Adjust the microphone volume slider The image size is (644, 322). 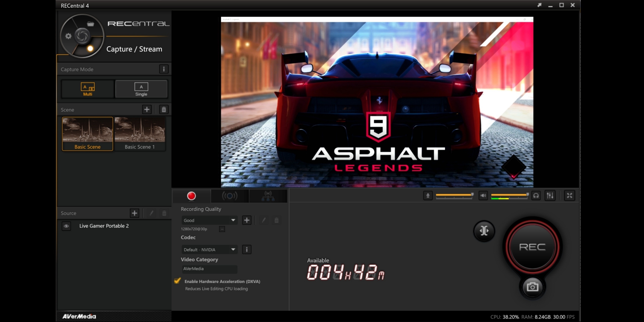(x=455, y=195)
